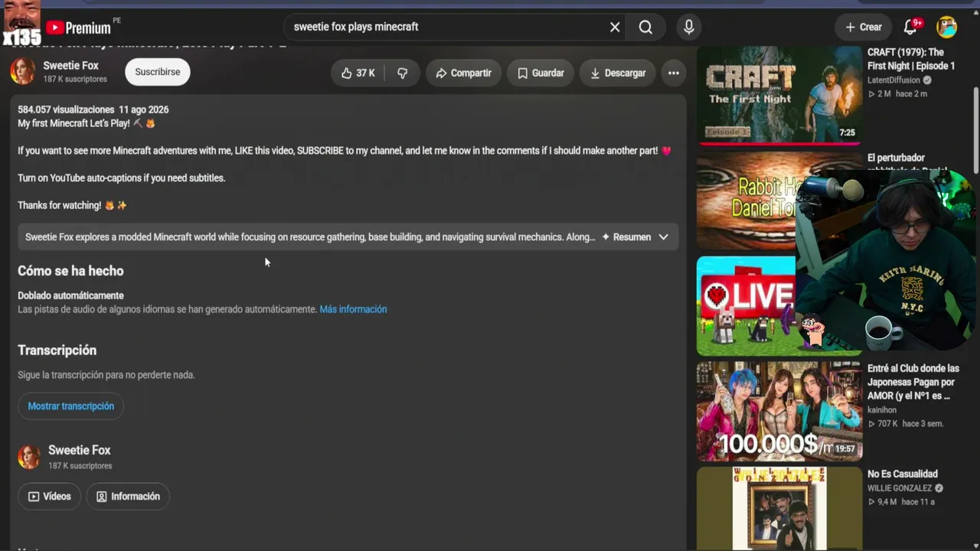Open the 100.000$ club video thumbnail
Viewport: 980px width, 551px height.
(779, 412)
